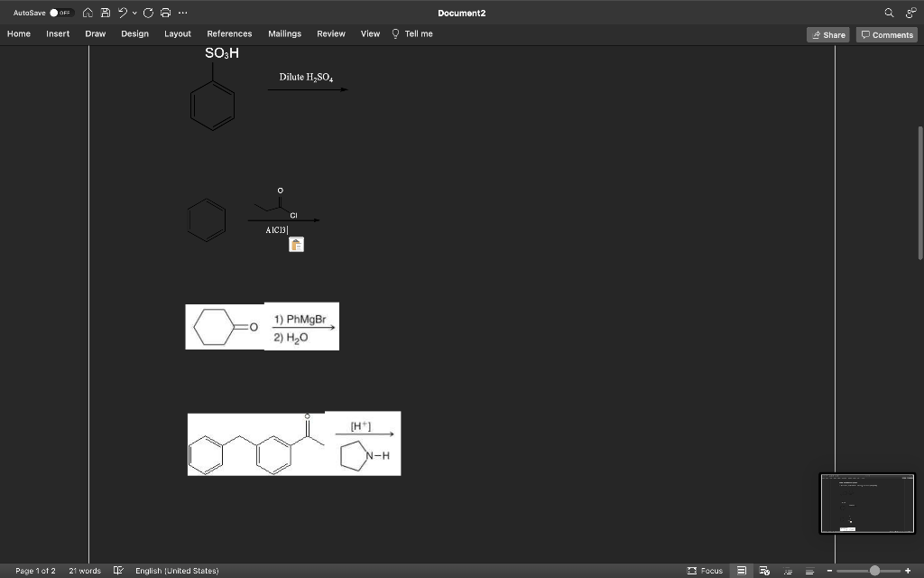Select the Web Layout view icon
This screenshot has height=578, width=924.
point(765,570)
